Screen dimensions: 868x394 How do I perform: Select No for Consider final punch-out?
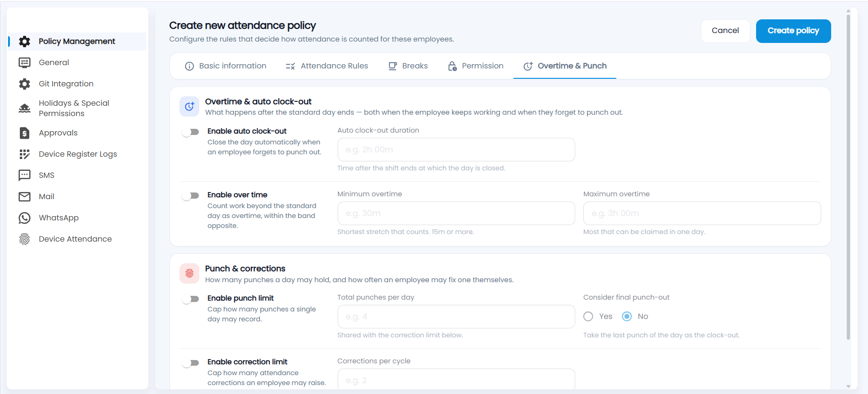pos(627,317)
